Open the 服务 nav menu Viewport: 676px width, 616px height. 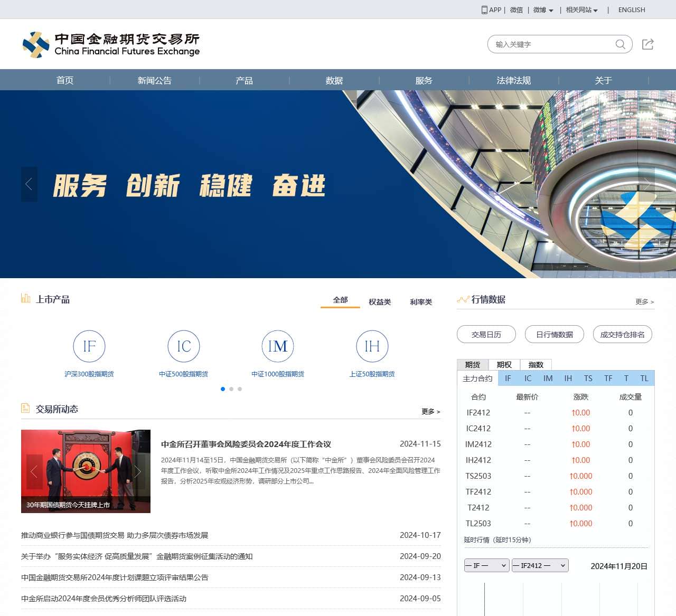tap(424, 80)
